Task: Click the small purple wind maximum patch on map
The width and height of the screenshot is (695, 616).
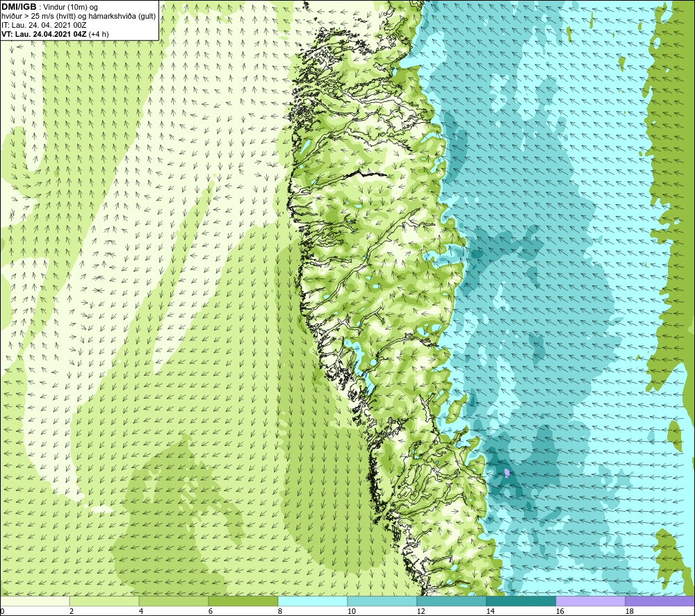Action: [507, 473]
